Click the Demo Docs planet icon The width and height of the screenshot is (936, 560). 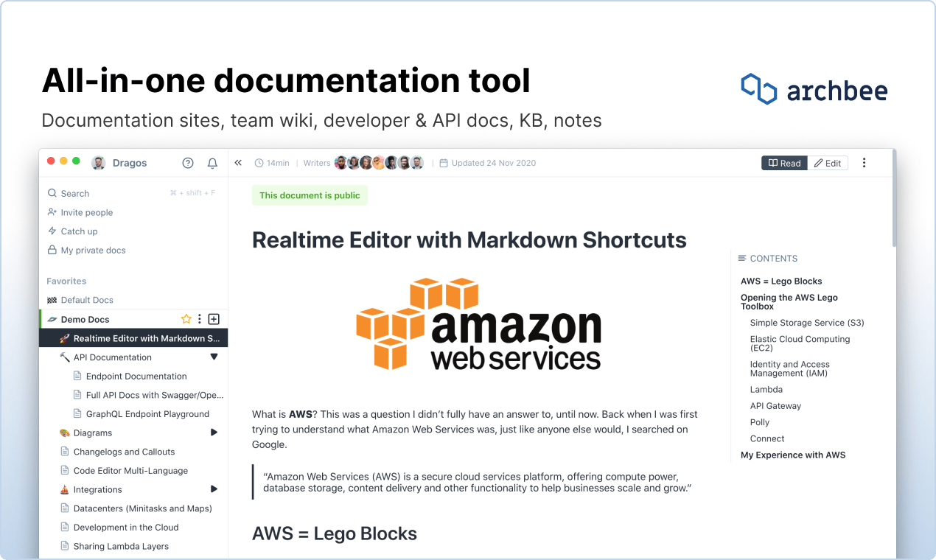[x=52, y=319]
